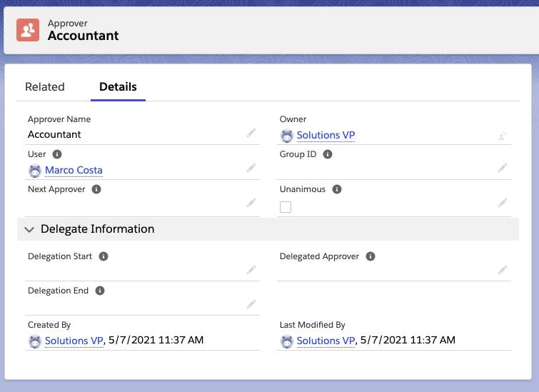The image size is (539, 392).
Task: Open the Owner Solutions VP link
Action: click(326, 135)
